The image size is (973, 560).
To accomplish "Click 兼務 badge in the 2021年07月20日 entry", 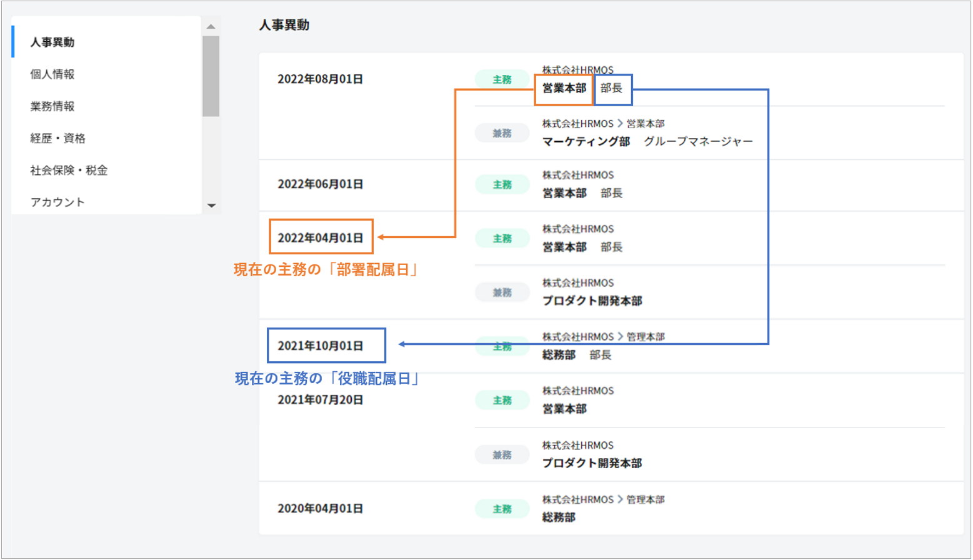I will [502, 454].
